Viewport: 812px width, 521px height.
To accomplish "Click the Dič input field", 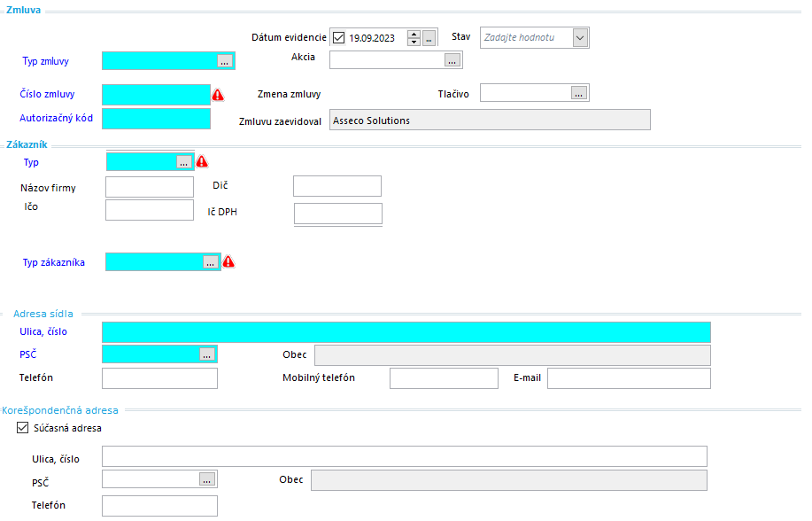I will coord(337,186).
